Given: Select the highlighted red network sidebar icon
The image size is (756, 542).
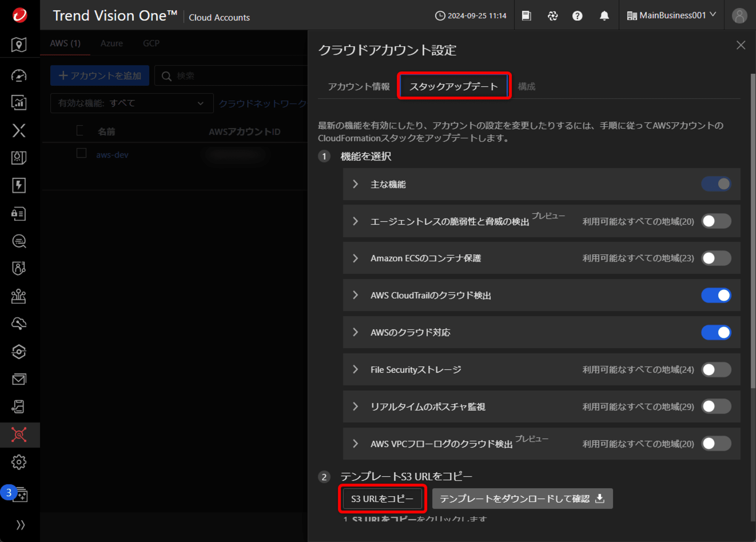Looking at the screenshot, I should 19,435.
